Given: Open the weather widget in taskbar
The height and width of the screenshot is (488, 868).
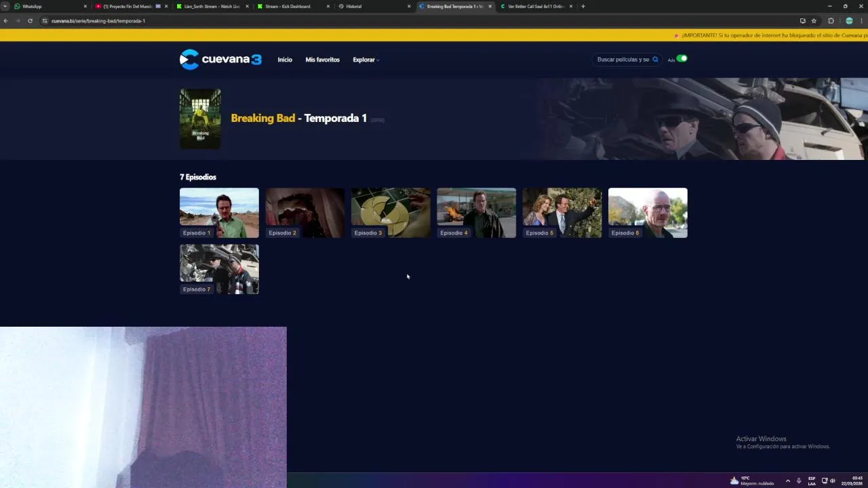Looking at the screenshot, I should click(751, 481).
